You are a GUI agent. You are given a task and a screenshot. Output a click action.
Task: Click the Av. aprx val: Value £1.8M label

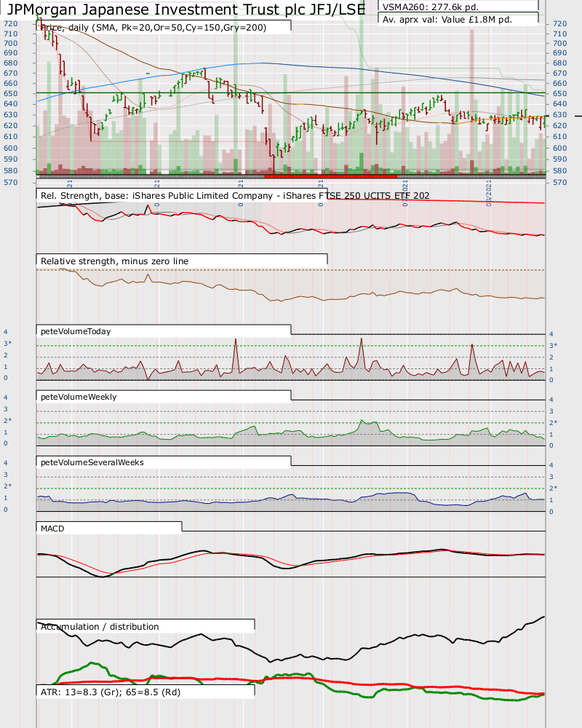447,20
